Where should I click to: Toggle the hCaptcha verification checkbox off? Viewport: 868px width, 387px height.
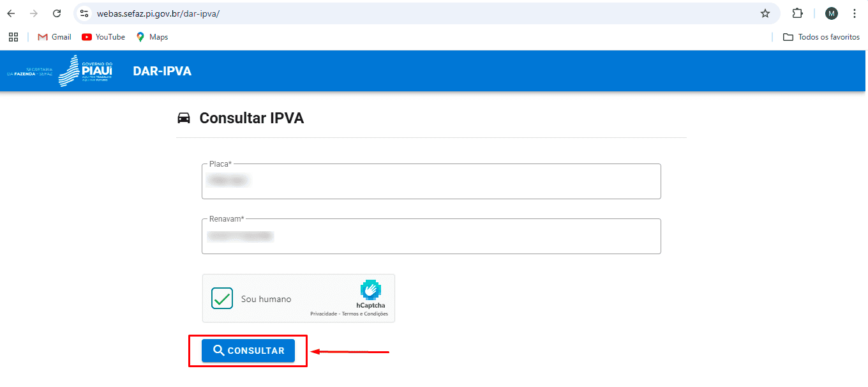click(x=221, y=298)
